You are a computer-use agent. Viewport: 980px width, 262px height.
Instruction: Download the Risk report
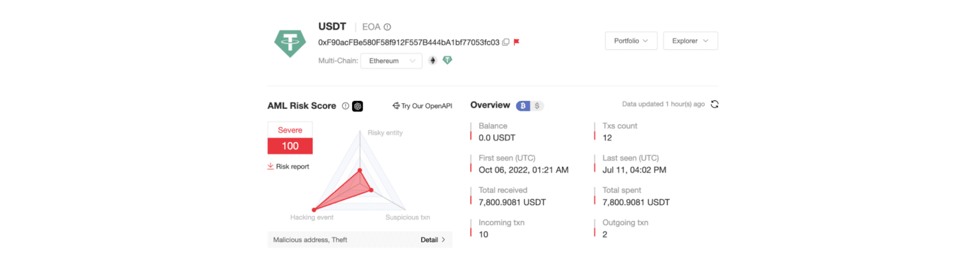(288, 167)
